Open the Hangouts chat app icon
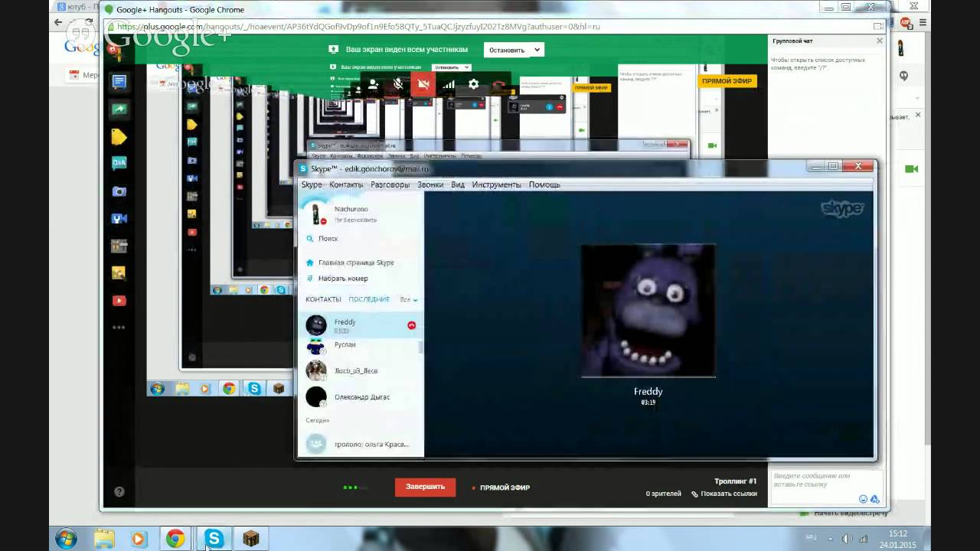This screenshot has height=551, width=980. click(x=119, y=82)
